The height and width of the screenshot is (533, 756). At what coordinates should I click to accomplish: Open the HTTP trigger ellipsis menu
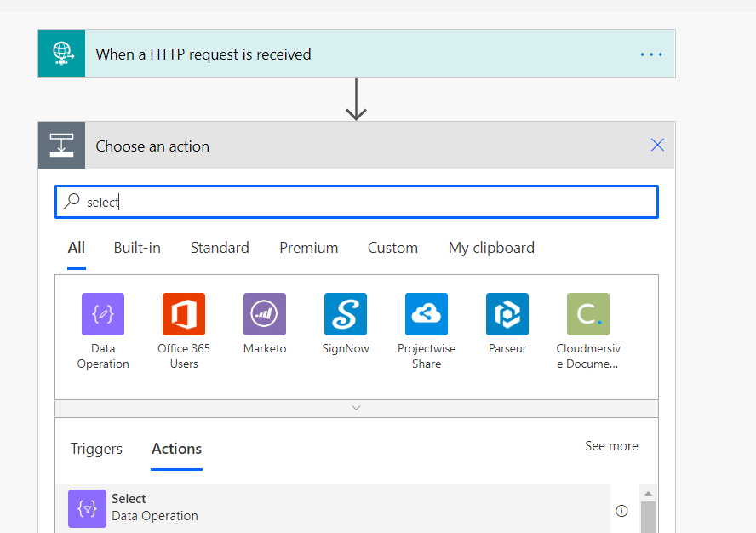651,54
